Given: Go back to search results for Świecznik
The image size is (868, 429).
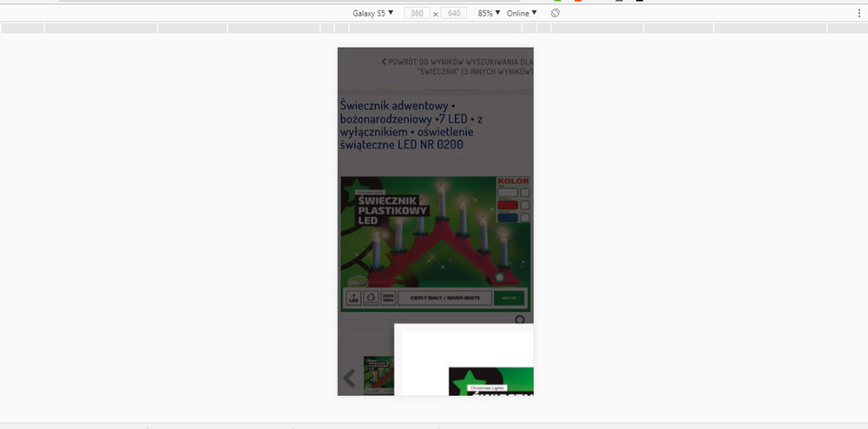Looking at the screenshot, I should (x=457, y=67).
